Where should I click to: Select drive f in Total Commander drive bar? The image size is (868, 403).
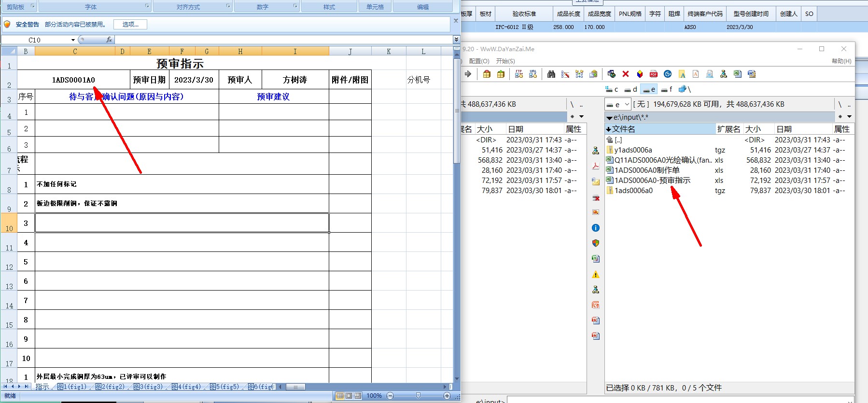tap(667, 89)
